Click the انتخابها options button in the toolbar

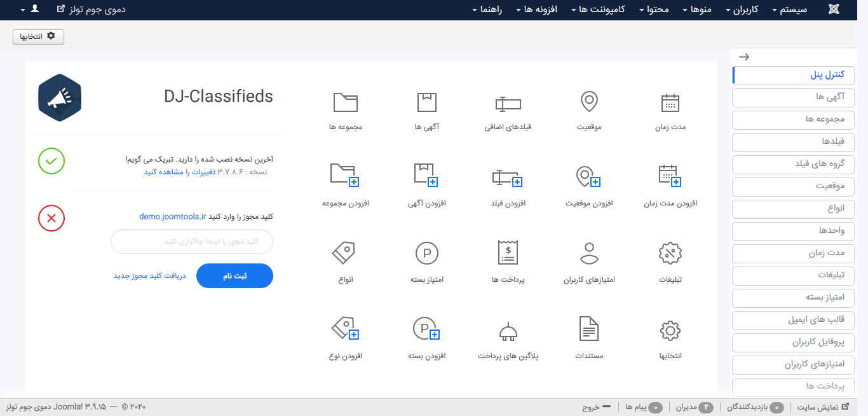pos(38,37)
